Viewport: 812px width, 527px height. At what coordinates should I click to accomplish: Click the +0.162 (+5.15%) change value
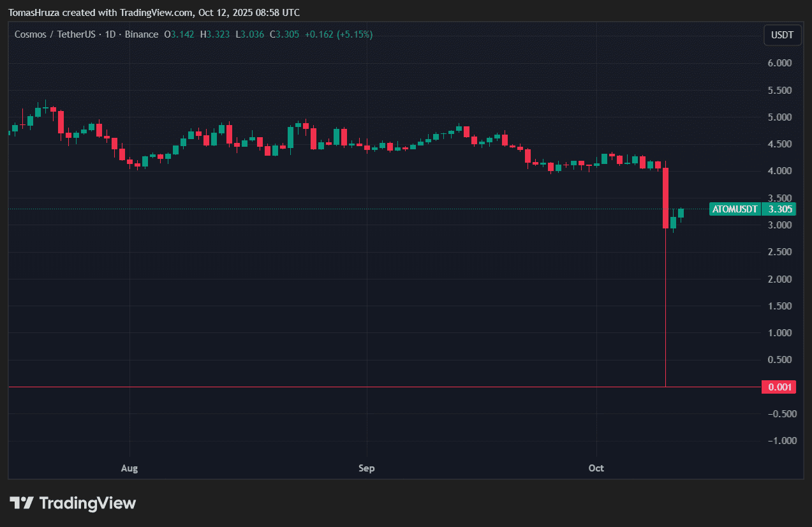(x=339, y=34)
